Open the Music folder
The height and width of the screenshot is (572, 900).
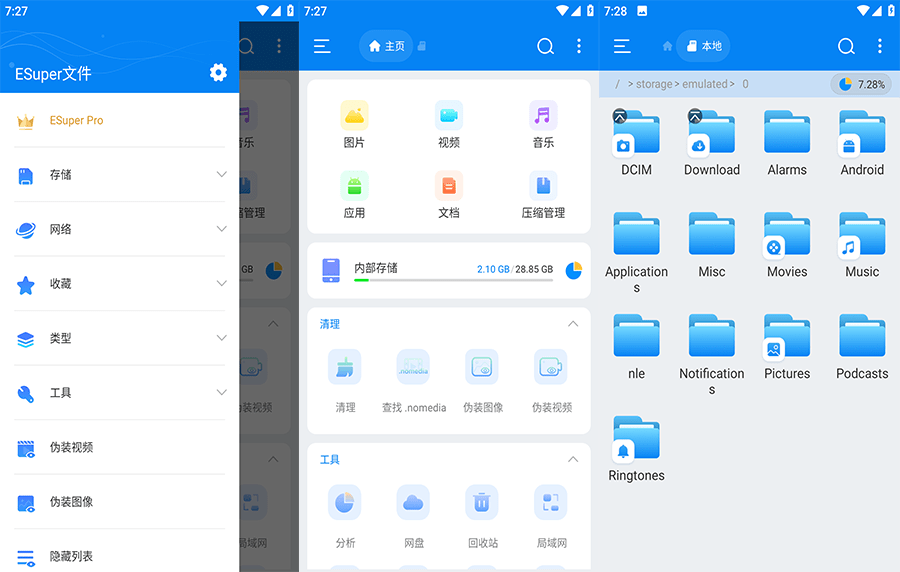(862, 245)
